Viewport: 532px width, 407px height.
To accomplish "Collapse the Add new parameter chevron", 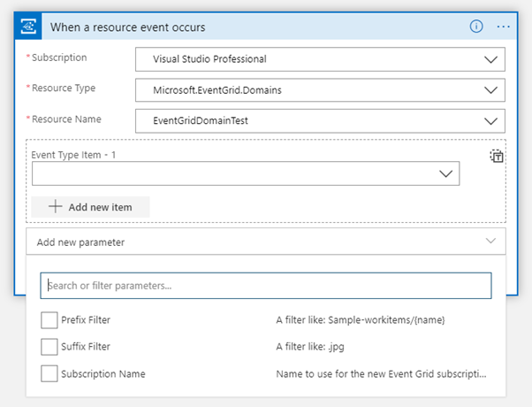I will pos(491,242).
